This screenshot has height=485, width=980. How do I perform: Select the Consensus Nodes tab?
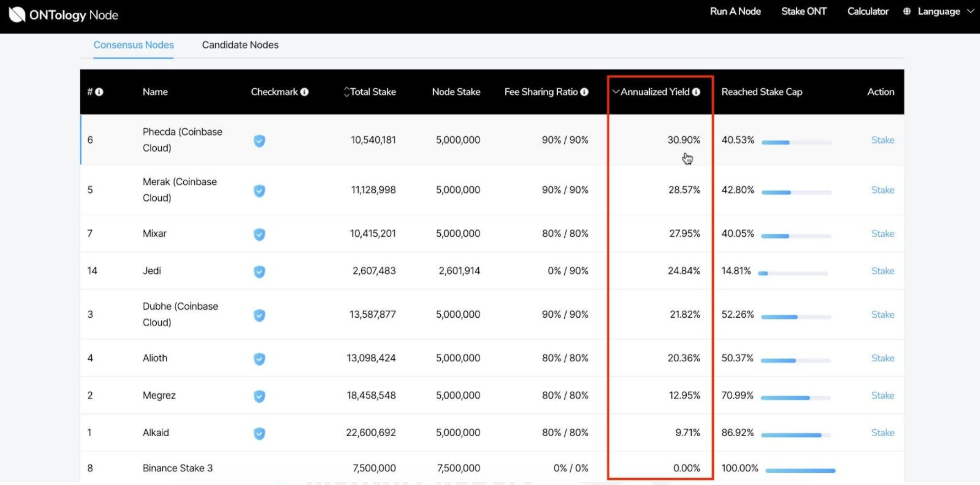[133, 45]
